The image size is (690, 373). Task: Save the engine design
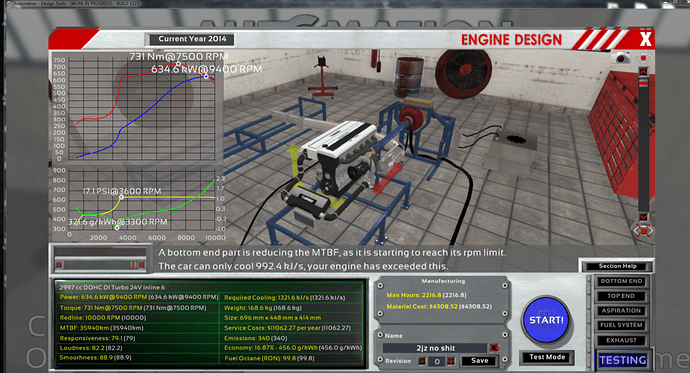pyautogui.click(x=479, y=361)
